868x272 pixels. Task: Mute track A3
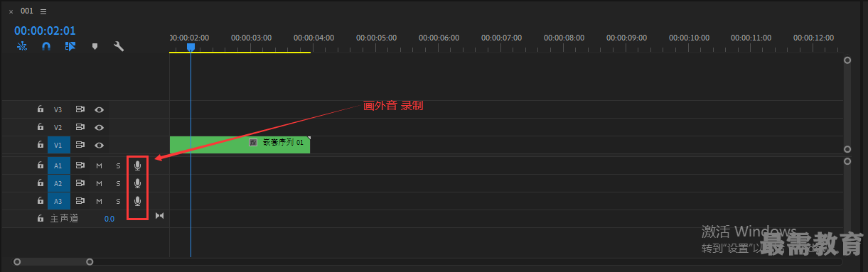coord(100,201)
